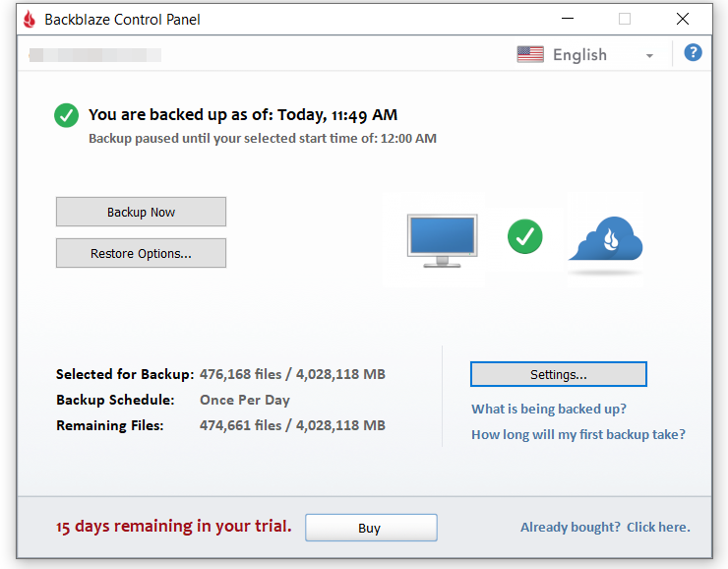
Task: Click the '15 days remaining in your trial' text
Action: click(x=173, y=526)
